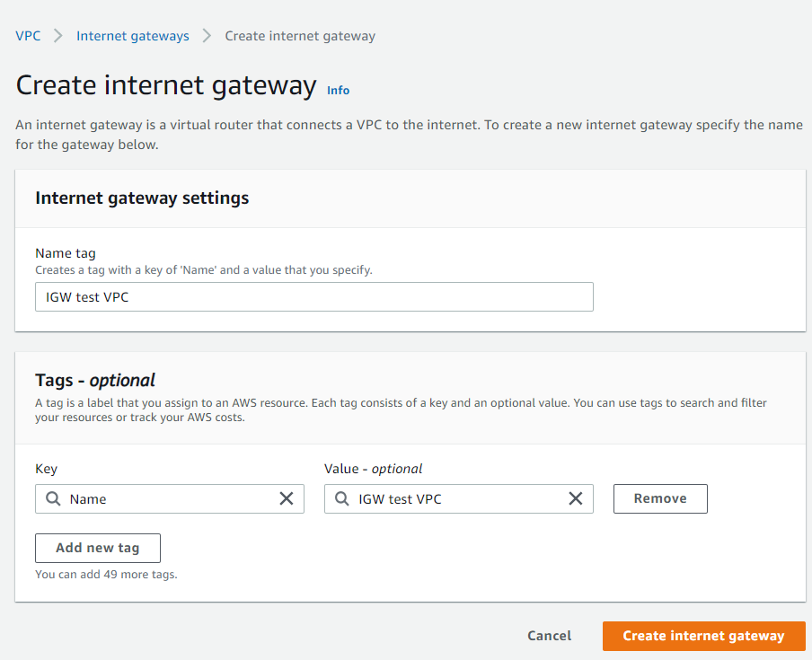This screenshot has width=812, height=660.
Task: Click the Add new tag button
Action: (x=97, y=548)
